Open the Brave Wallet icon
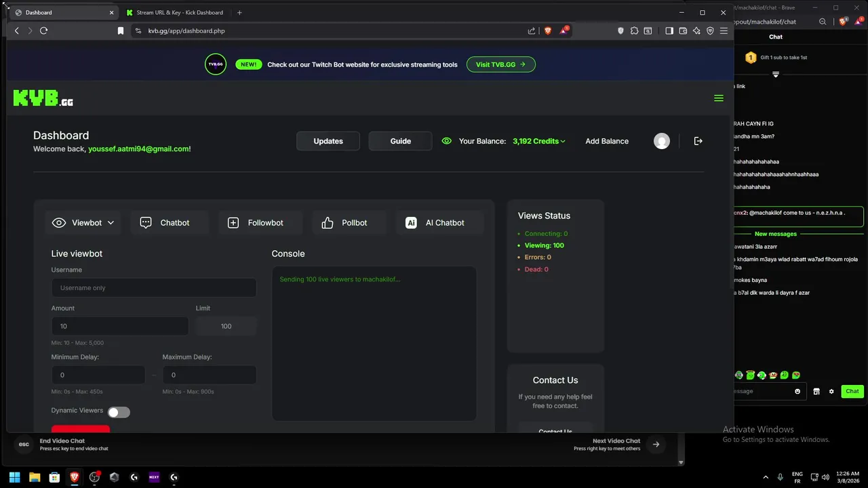 coord(683,30)
